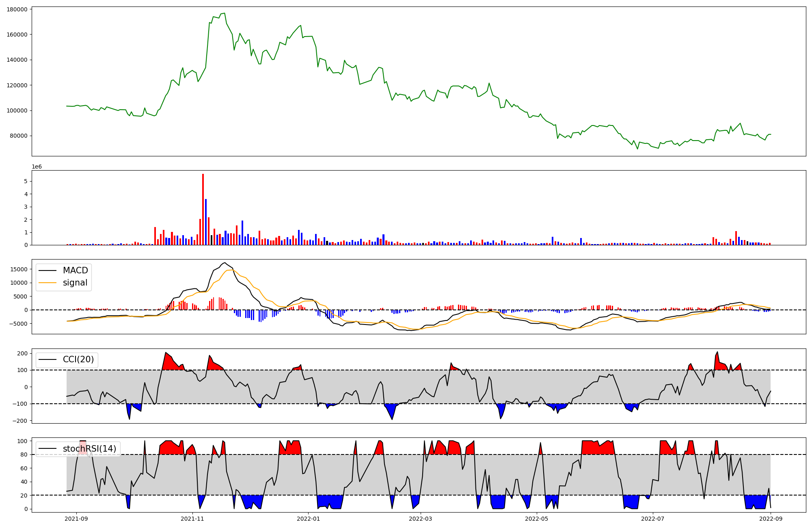Click the signal legend text

click(75, 283)
